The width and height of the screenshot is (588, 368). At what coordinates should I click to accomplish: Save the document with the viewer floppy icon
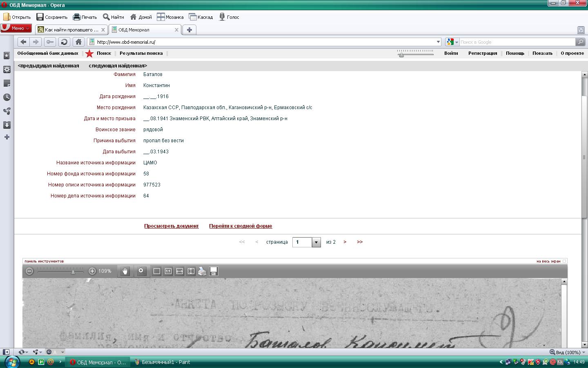pos(214,271)
